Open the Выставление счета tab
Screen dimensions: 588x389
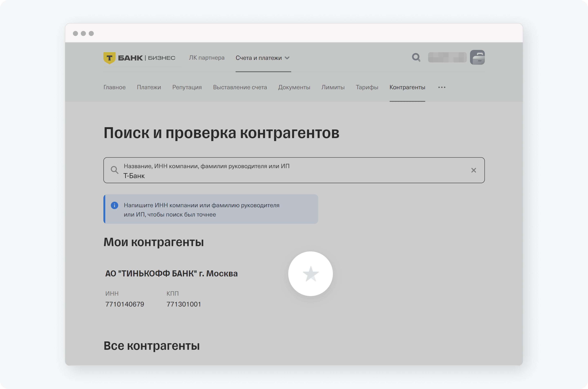[x=240, y=87]
